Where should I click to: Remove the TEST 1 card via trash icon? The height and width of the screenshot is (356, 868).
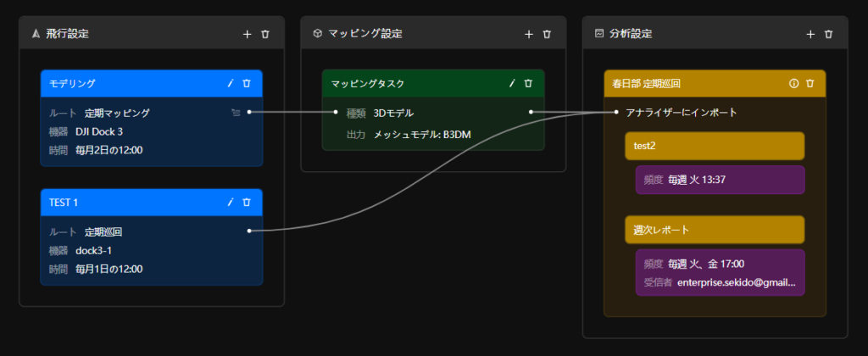(x=247, y=202)
